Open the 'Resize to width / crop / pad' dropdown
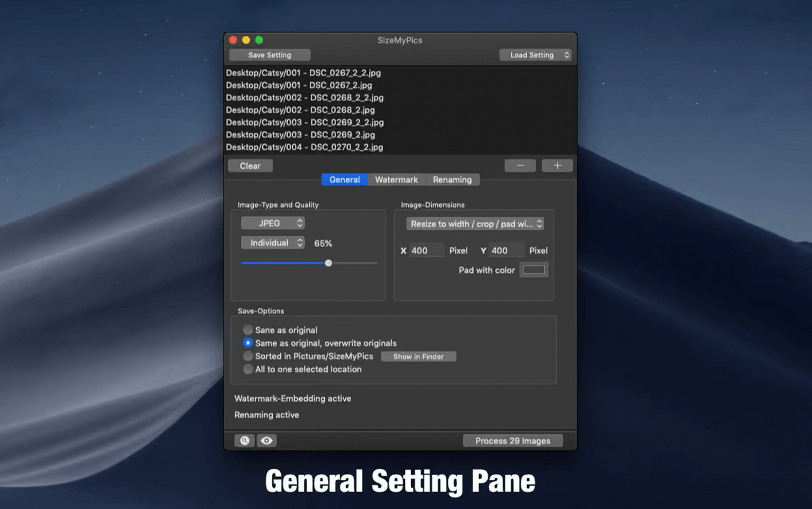812x509 pixels. coord(475,224)
